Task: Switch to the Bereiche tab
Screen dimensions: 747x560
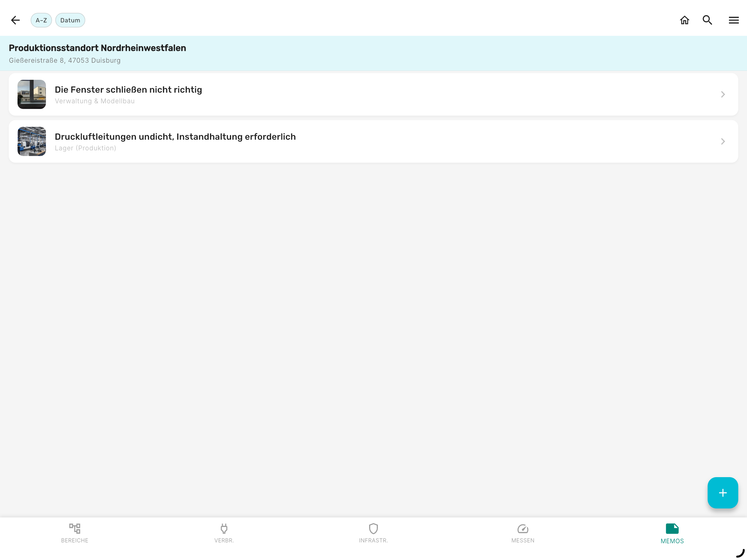Action: pos(75,533)
